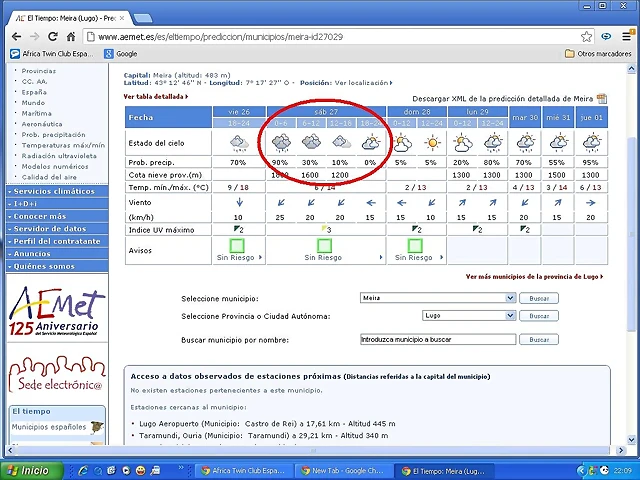The width and height of the screenshot is (640, 480).
Task: Select the El Tiempo: Meira browser tab
Action: click(x=70, y=18)
